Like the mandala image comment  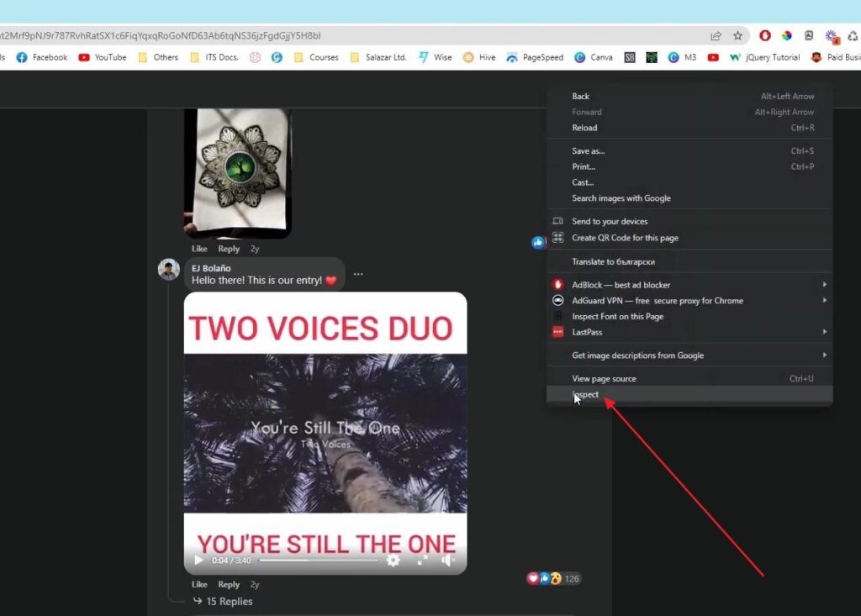point(199,249)
